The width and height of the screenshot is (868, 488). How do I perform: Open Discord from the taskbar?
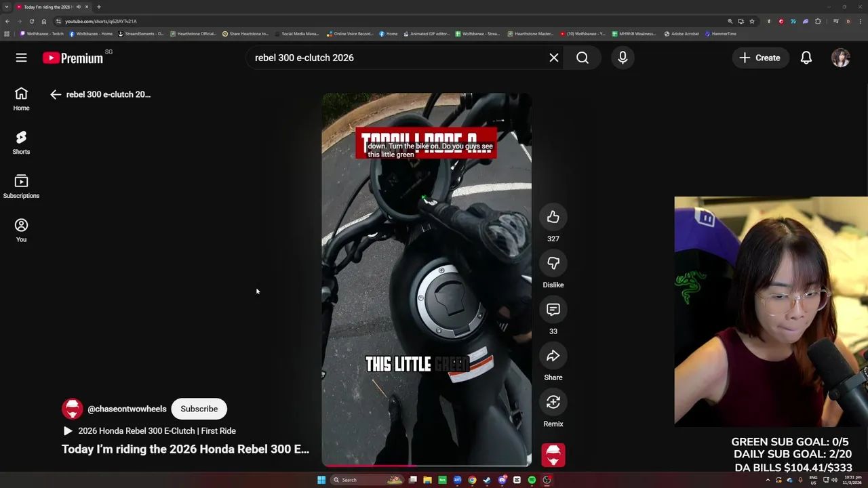[502, 480]
